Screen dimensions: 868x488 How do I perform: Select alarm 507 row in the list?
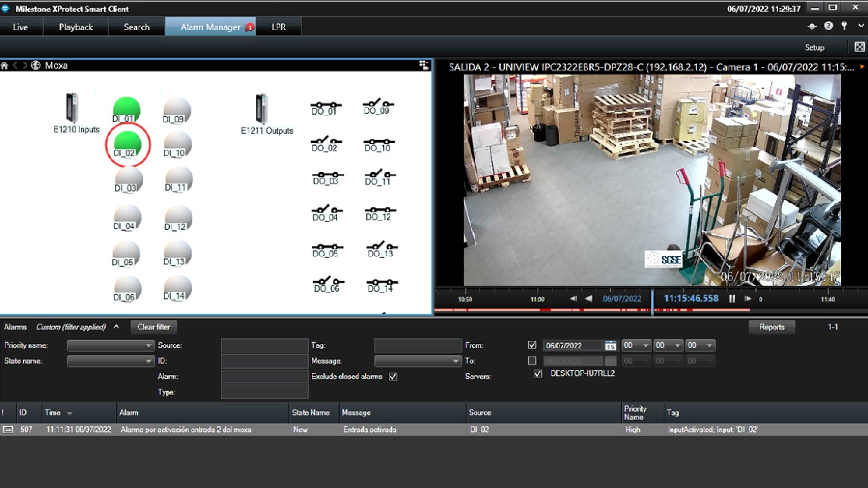click(x=434, y=429)
